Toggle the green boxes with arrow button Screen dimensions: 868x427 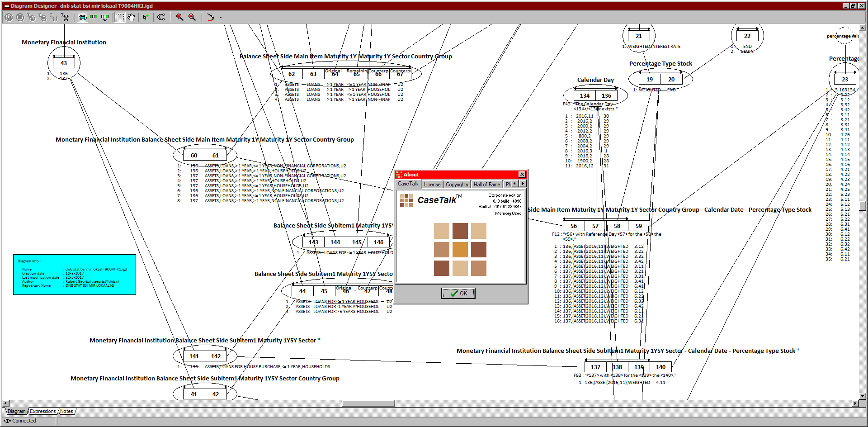pyautogui.click(x=105, y=17)
